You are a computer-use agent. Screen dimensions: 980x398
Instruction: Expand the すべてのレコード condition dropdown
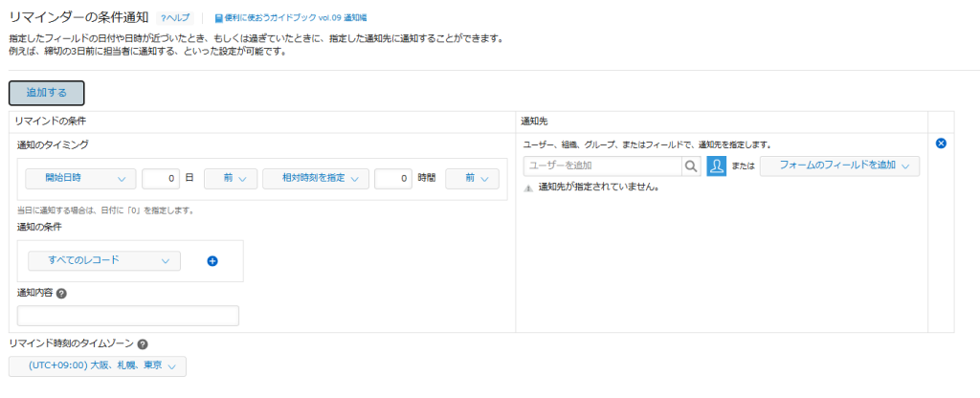pyautogui.click(x=103, y=260)
